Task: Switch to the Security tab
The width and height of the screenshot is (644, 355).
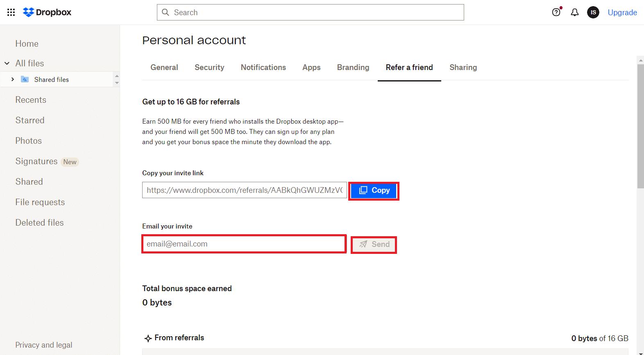Action: [x=209, y=68]
